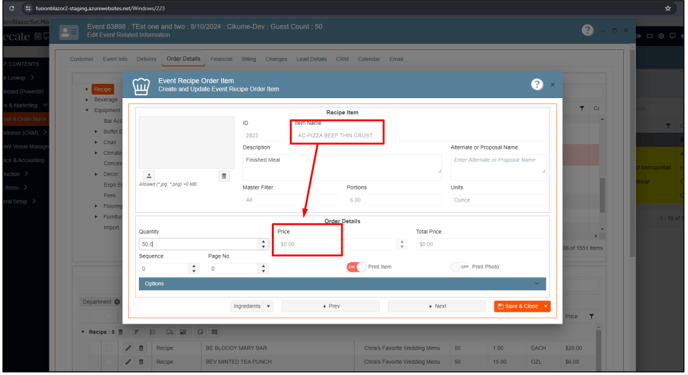Switch to the Financial tab
This screenshot has width=688, height=375.
tap(221, 59)
